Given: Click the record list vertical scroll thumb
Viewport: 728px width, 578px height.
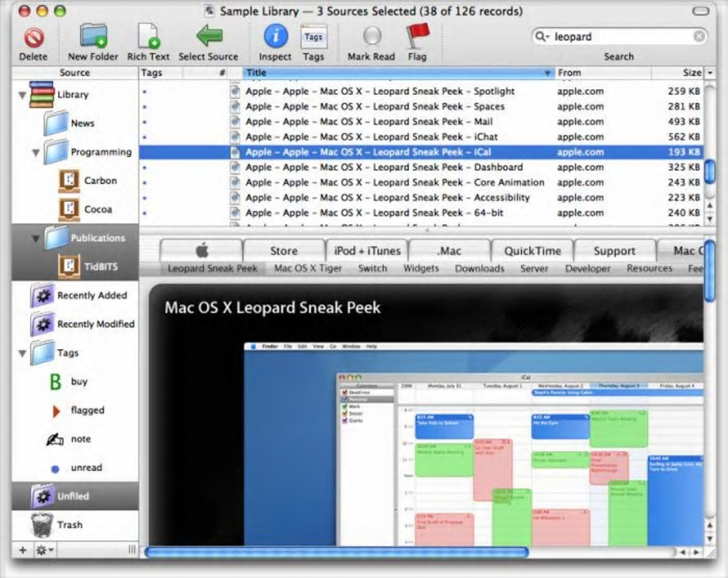Looking at the screenshot, I should (709, 171).
